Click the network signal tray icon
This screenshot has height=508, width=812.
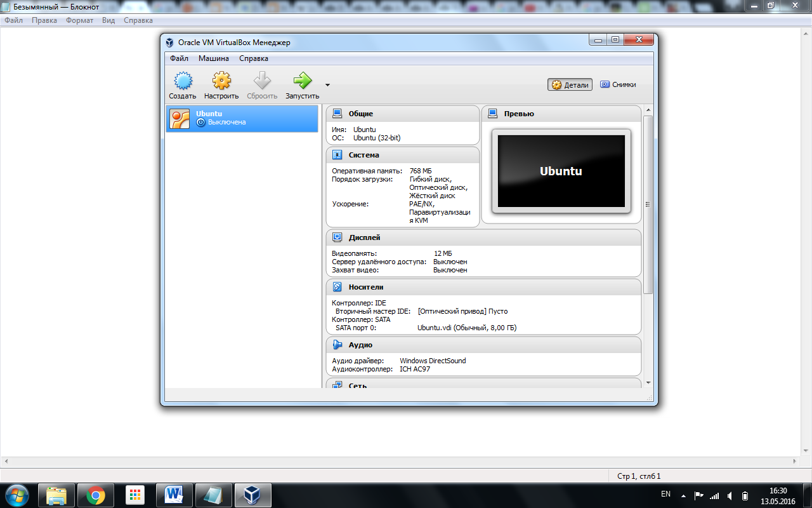[x=714, y=495]
